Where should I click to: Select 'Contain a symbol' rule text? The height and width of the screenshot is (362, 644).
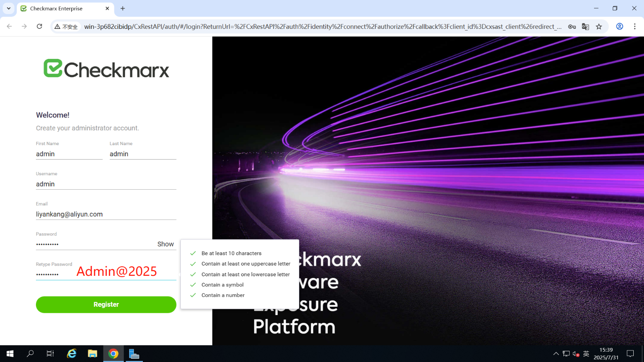click(x=223, y=285)
